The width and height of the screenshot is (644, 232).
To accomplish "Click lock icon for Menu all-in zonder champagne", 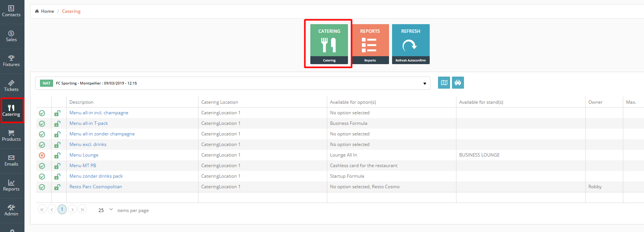I will point(57,134).
